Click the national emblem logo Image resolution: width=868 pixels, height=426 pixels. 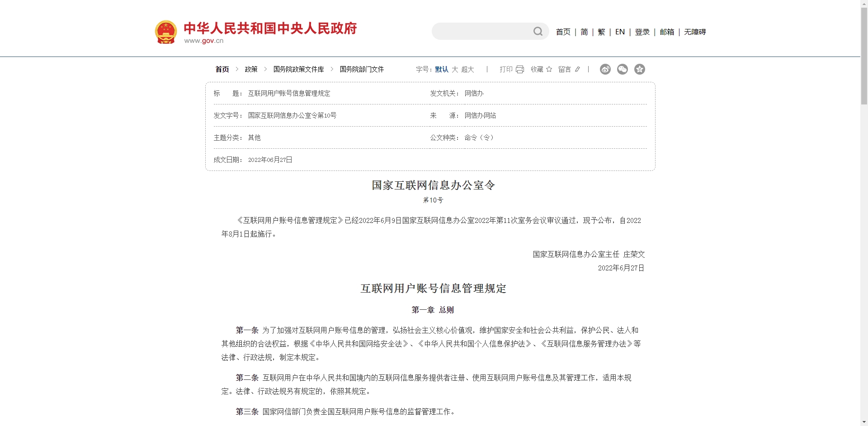pos(166,32)
